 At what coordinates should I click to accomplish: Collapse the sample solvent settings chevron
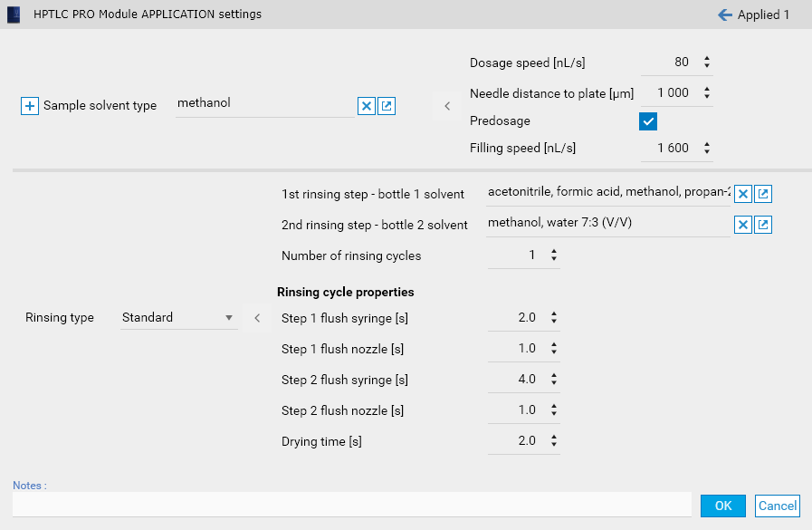[446, 106]
